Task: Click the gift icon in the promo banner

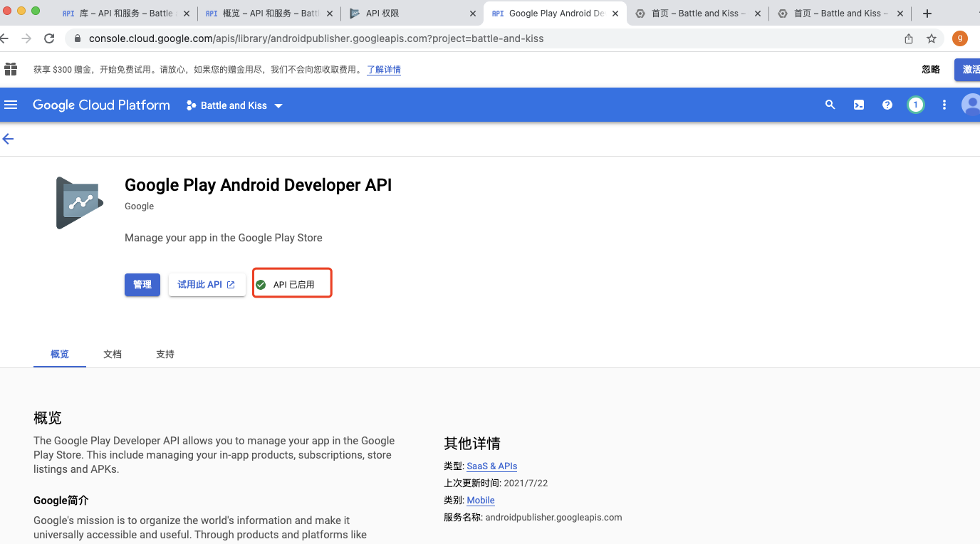Action: (11, 69)
